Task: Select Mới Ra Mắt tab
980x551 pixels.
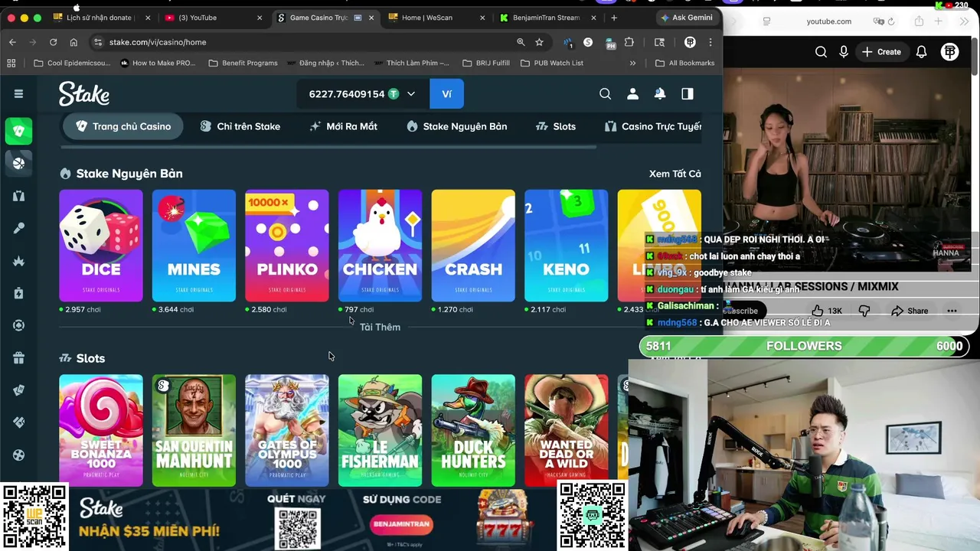Action: click(344, 126)
